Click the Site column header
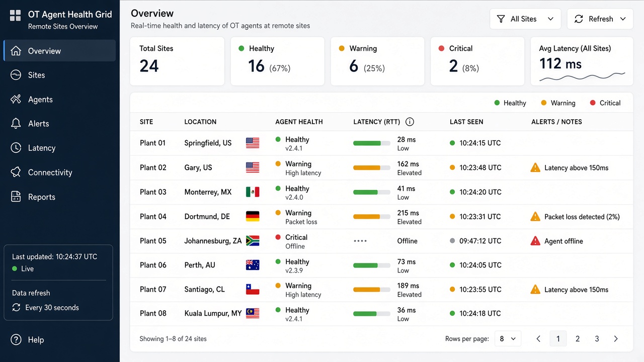The width and height of the screenshot is (644, 362). [x=146, y=122]
